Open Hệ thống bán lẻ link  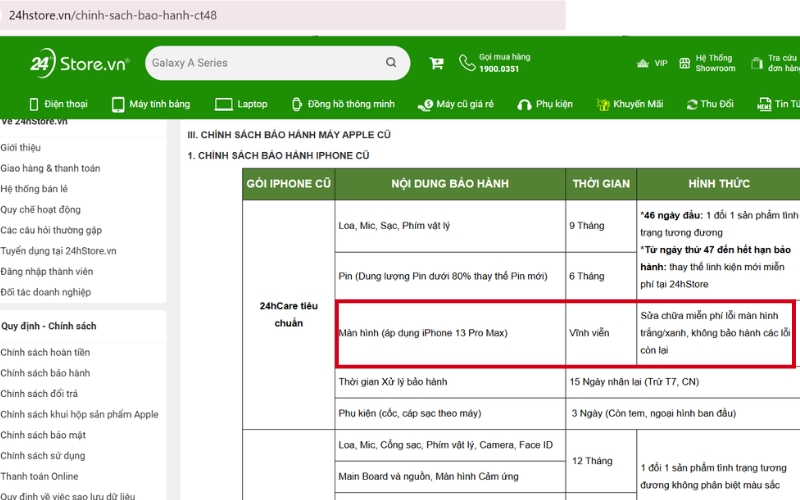coord(34,189)
